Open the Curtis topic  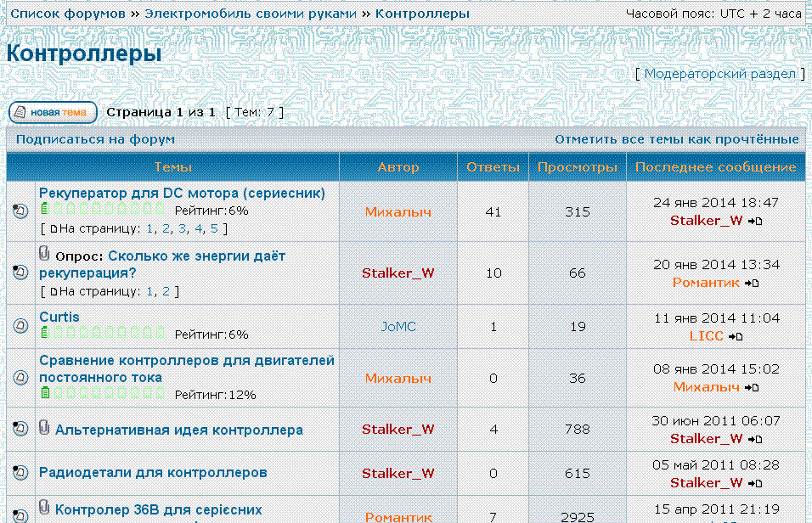(x=59, y=317)
